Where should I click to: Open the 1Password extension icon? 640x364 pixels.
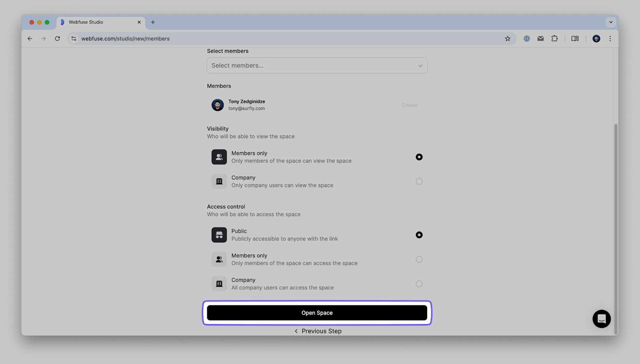(x=527, y=39)
